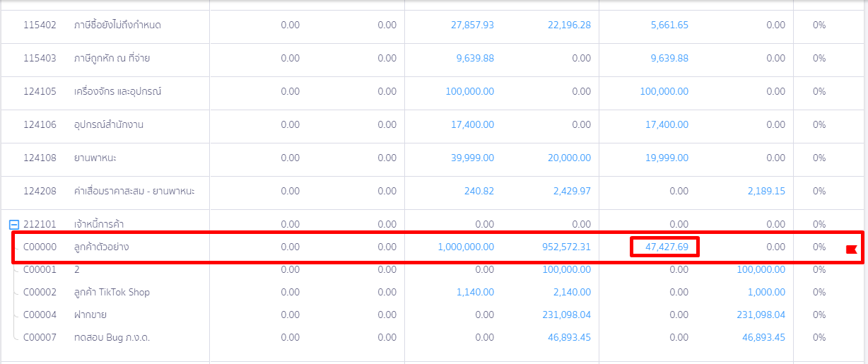Open the 1,000.00 balance for TikTok Shop
Screen dimensions: 868x364
(x=766, y=293)
